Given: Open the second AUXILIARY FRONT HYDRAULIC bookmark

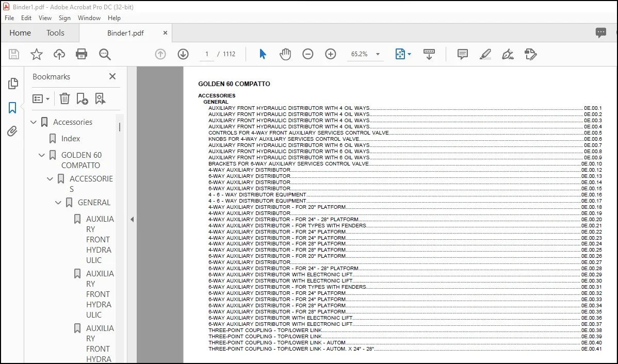Looking at the screenshot, I should [100, 294].
